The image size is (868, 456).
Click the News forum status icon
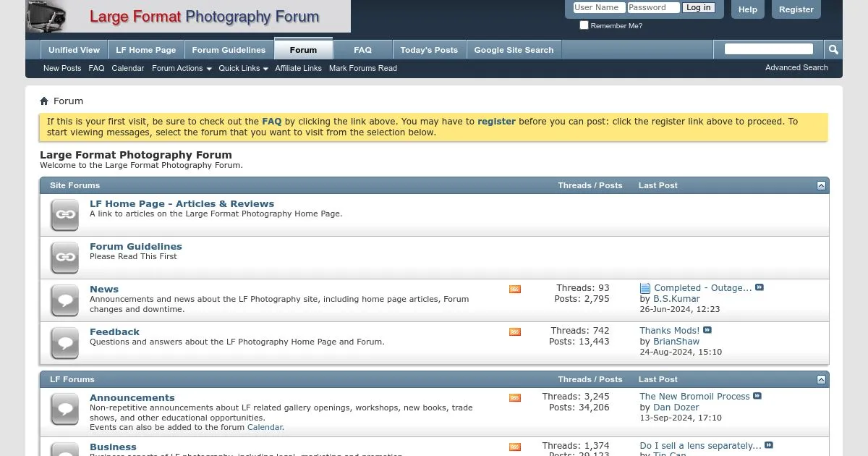pos(65,300)
